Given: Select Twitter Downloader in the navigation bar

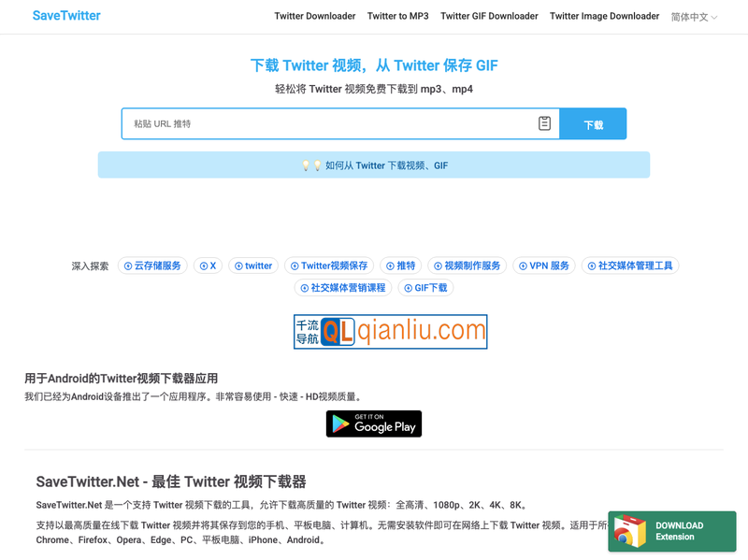Looking at the screenshot, I should pyautogui.click(x=315, y=16).
